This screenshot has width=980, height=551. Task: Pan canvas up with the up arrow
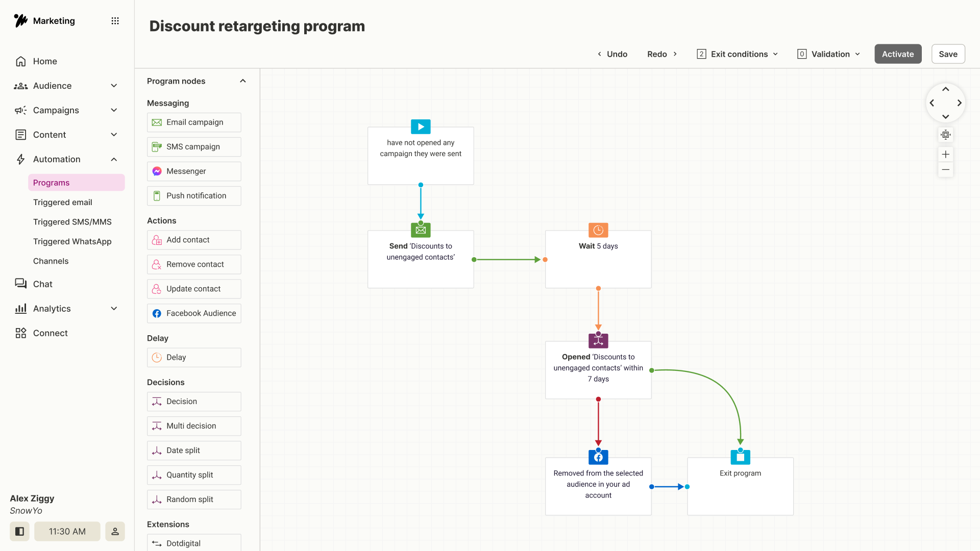(945, 89)
